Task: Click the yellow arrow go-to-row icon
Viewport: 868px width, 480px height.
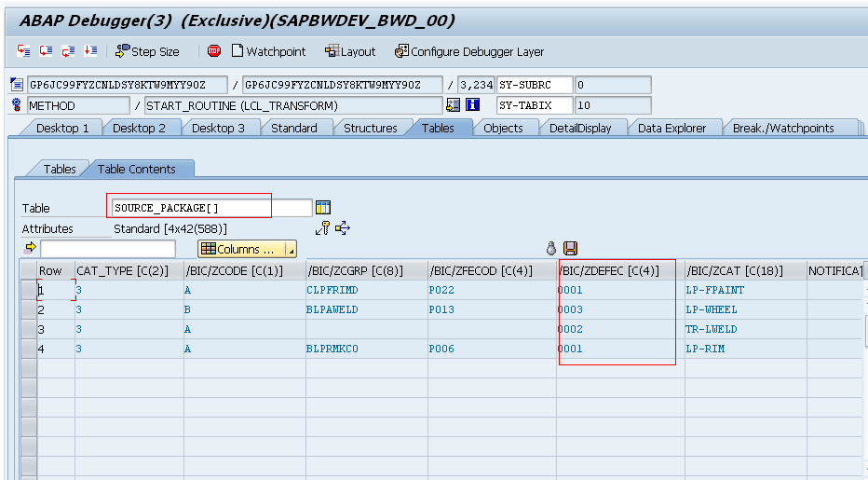Action: (x=31, y=247)
